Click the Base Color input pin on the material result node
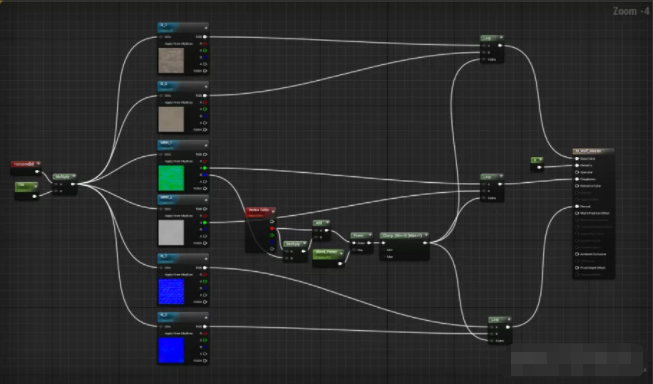This screenshot has height=384, width=653. [577, 159]
